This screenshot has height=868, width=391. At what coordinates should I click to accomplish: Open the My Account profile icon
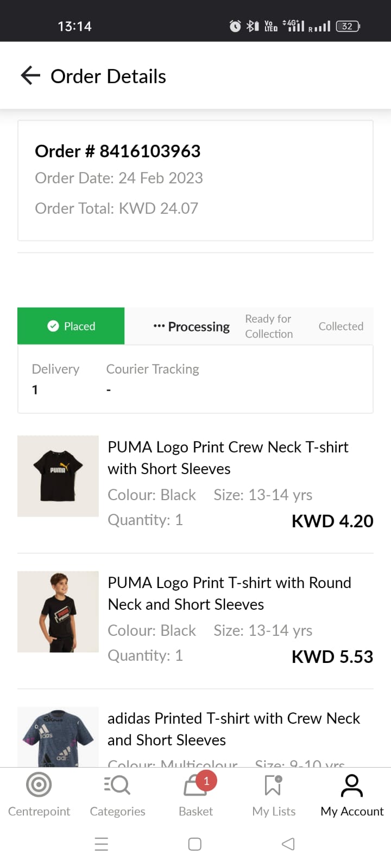[352, 786]
